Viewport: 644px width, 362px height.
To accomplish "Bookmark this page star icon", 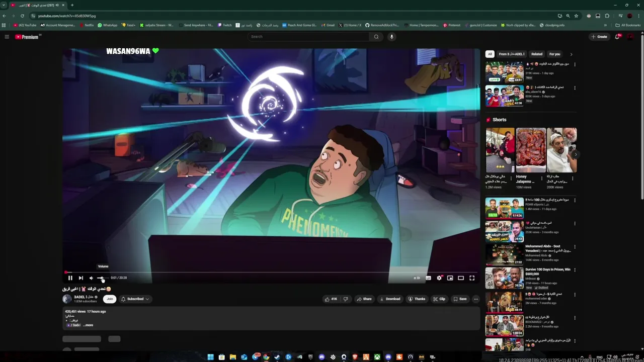I will 576,16.
